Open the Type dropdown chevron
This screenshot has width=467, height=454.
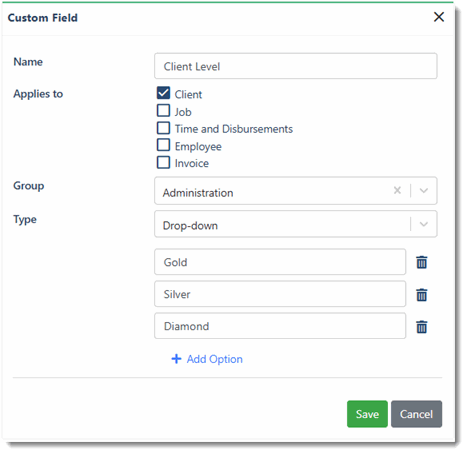pyautogui.click(x=424, y=224)
